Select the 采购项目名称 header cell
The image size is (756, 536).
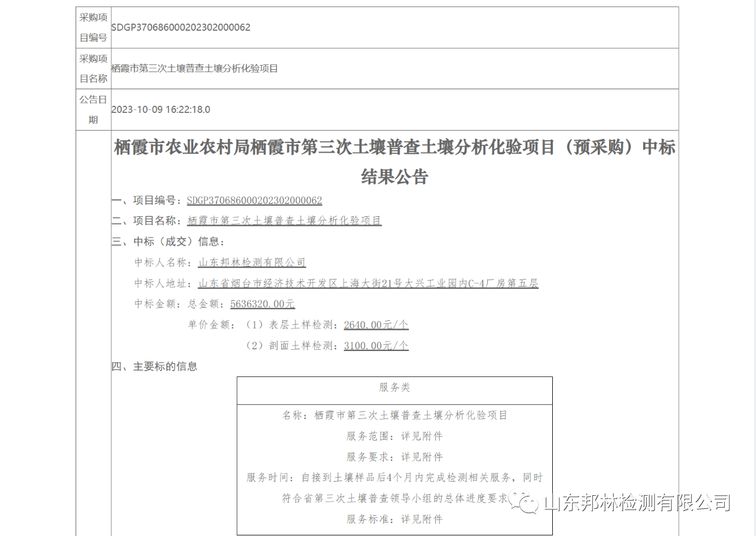coord(93,69)
